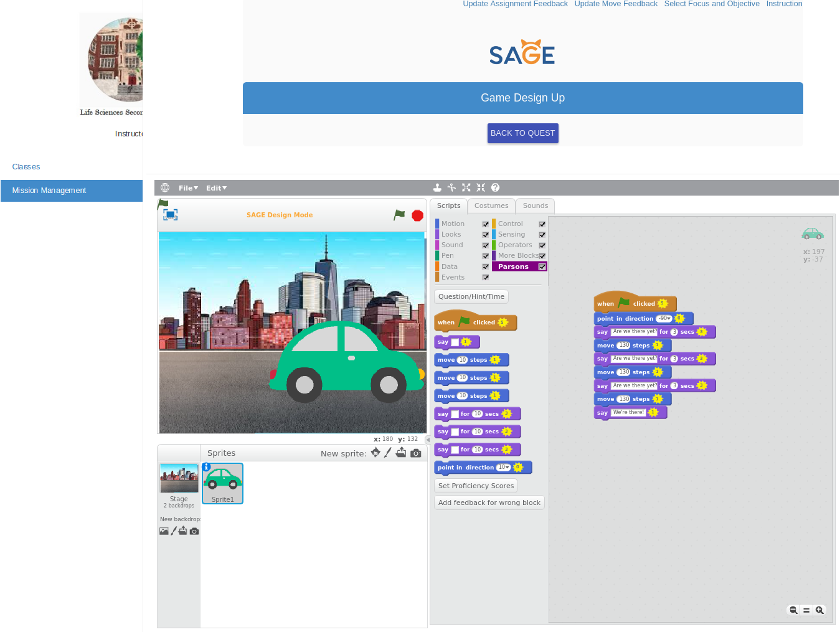Paint a new sprite with the brush icon
This screenshot has width=840, height=632.
coord(387,452)
